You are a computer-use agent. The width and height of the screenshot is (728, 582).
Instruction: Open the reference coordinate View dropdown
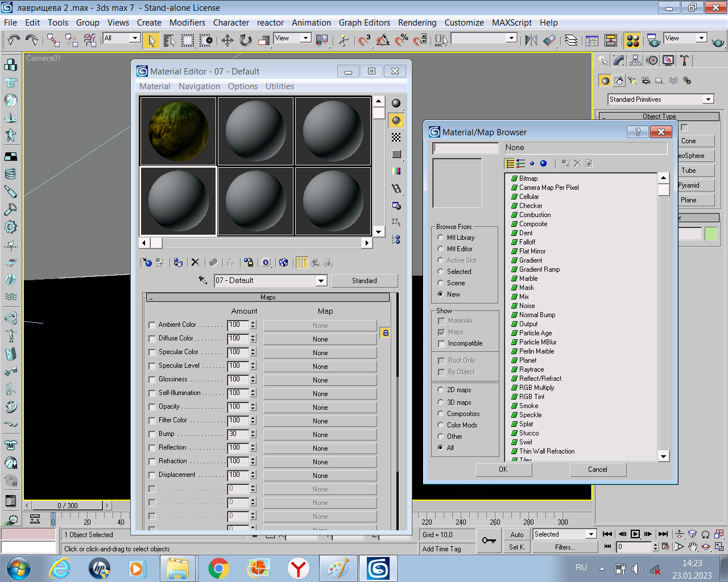pos(305,38)
